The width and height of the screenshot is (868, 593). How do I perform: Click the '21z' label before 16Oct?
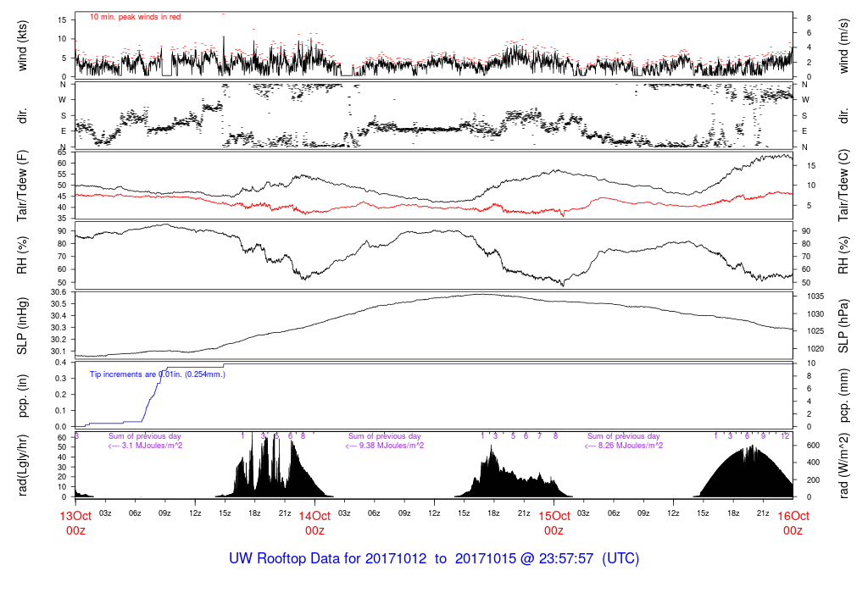click(764, 513)
